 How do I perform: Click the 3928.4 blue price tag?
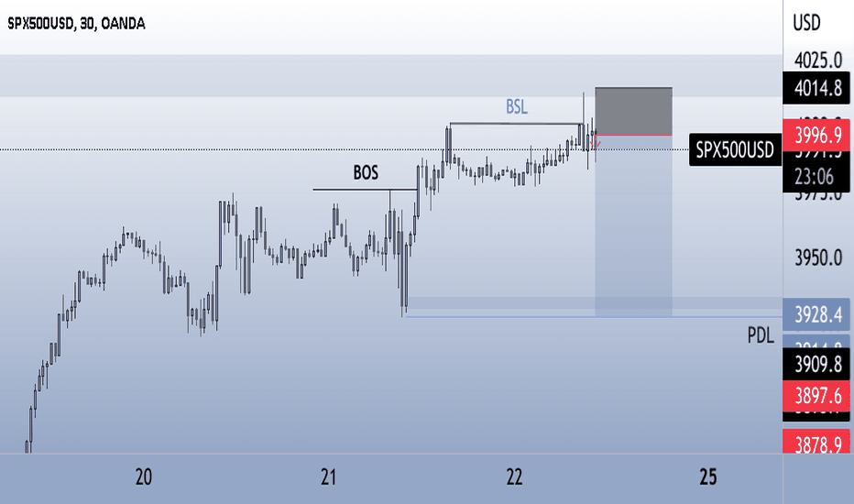coord(816,314)
